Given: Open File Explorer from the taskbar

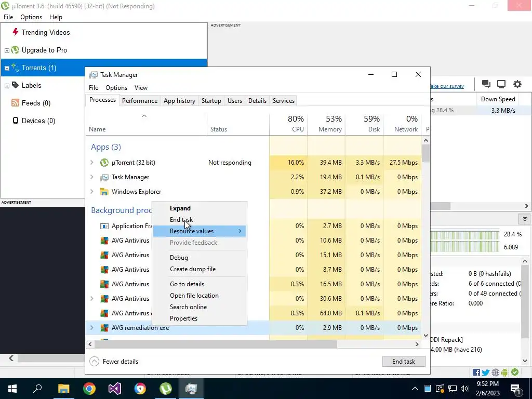Looking at the screenshot, I should pos(63,389).
